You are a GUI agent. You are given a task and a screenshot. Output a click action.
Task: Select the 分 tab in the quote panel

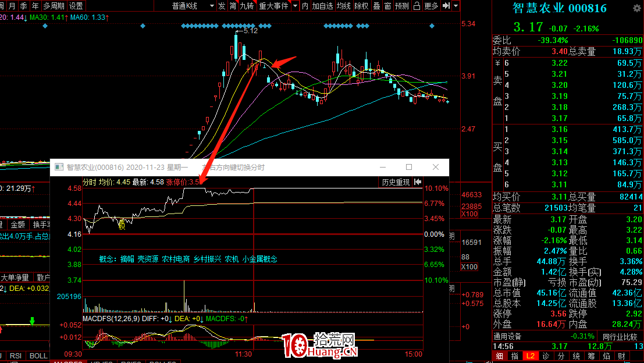coord(561,356)
